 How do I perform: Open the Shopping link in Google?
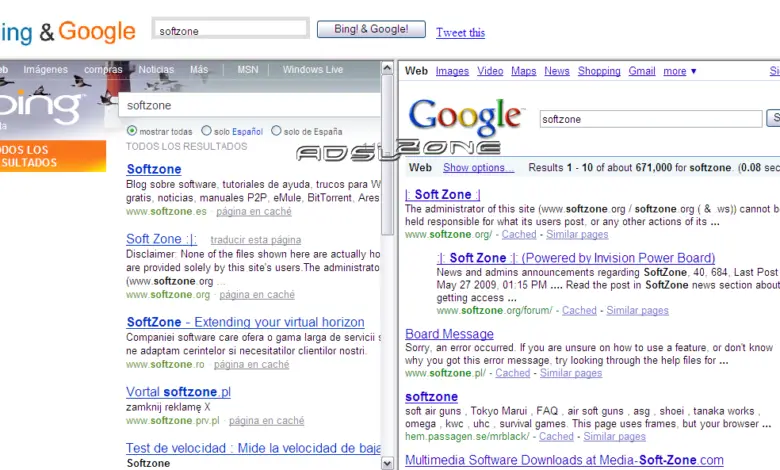point(599,71)
